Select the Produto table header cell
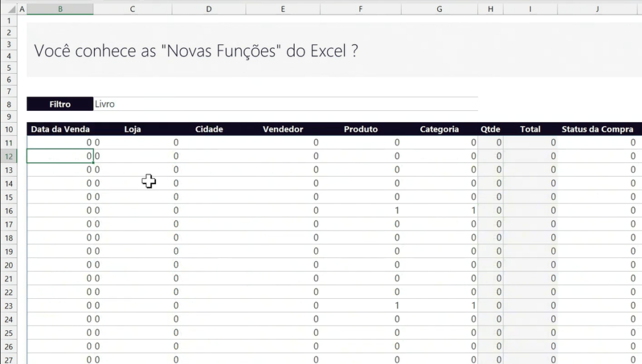Image resolution: width=642 pixels, height=364 pixels. click(x=360, y=129)
